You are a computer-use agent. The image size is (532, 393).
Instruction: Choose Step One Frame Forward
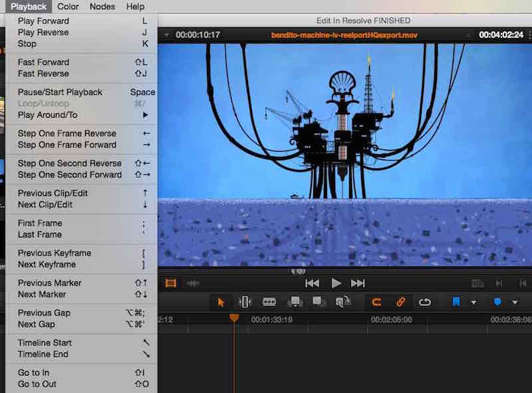[81, 145]
